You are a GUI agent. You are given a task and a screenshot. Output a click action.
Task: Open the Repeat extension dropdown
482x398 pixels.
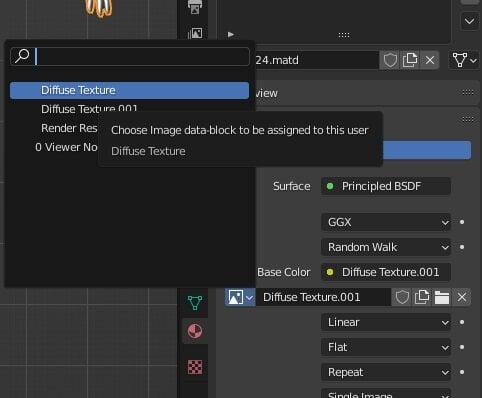click(386, 372)
